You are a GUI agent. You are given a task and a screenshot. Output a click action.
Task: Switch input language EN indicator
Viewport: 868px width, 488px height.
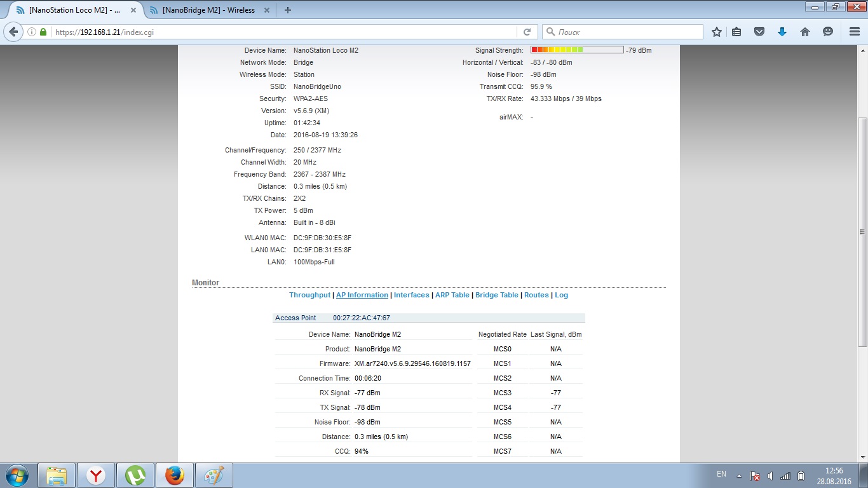(x=721, y=474)
